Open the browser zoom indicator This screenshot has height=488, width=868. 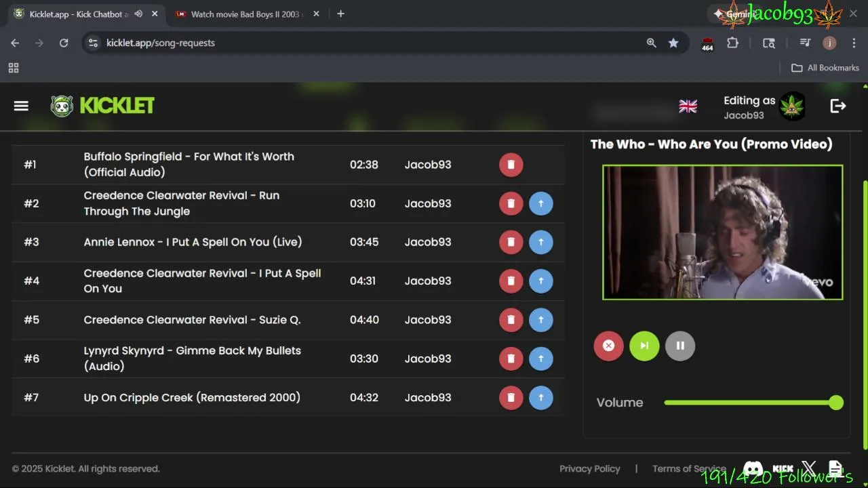[651, 43]
